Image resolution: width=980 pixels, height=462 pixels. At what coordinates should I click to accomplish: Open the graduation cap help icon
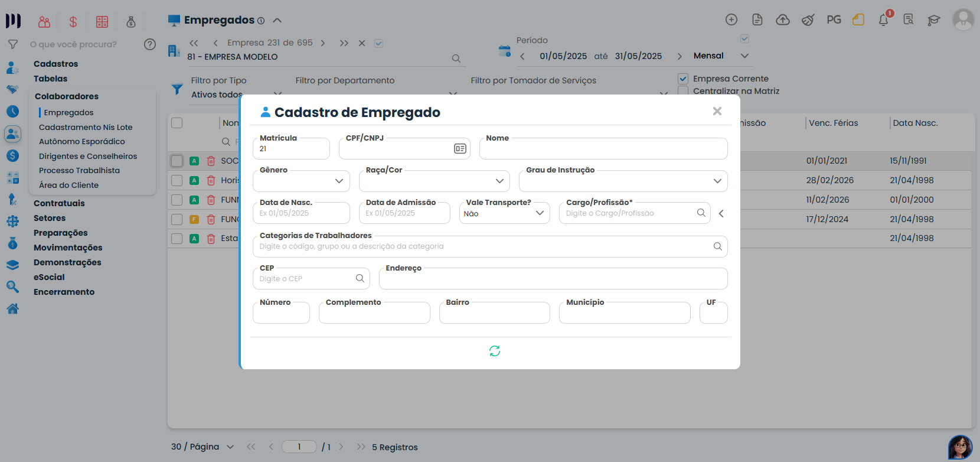933,20
